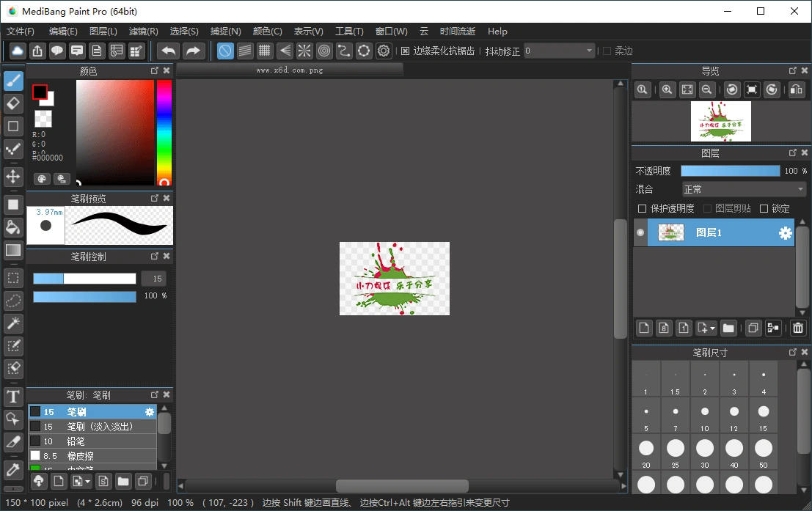This screenshot has height=511, width=812.
Task: Delete the layer using the trash button
Action: (x=797, y=328)
